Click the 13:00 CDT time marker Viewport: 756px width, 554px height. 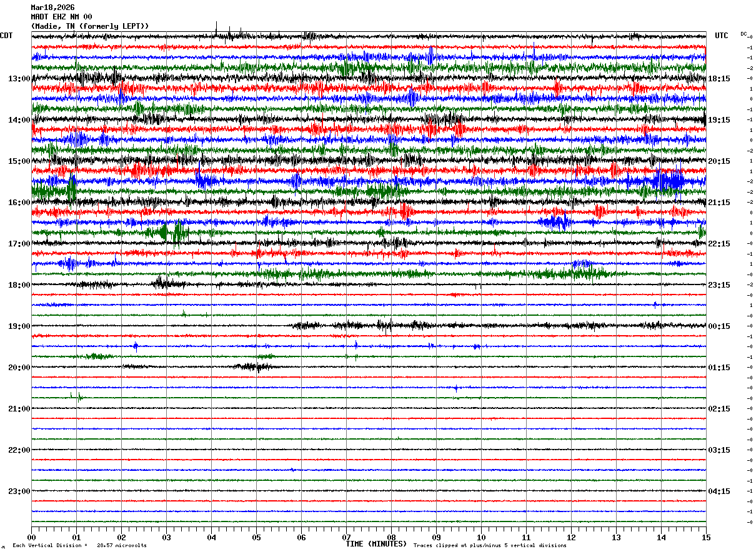[x=19, y=79]
